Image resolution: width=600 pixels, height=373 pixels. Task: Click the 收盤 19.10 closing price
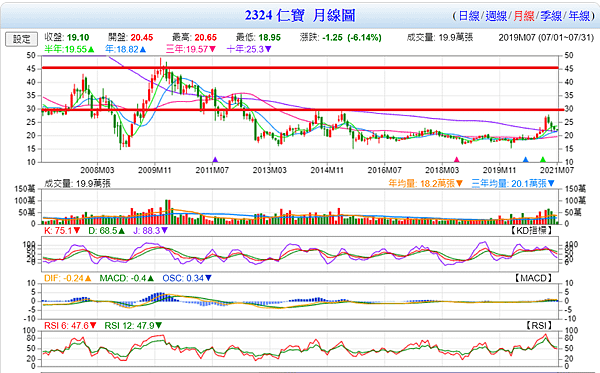tap(67, 37)
